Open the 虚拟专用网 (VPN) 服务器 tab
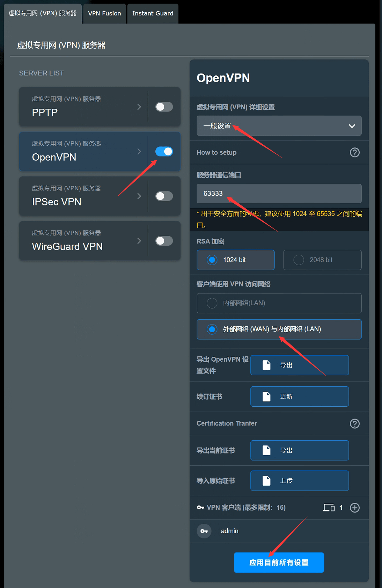 [x=43, y=14]
